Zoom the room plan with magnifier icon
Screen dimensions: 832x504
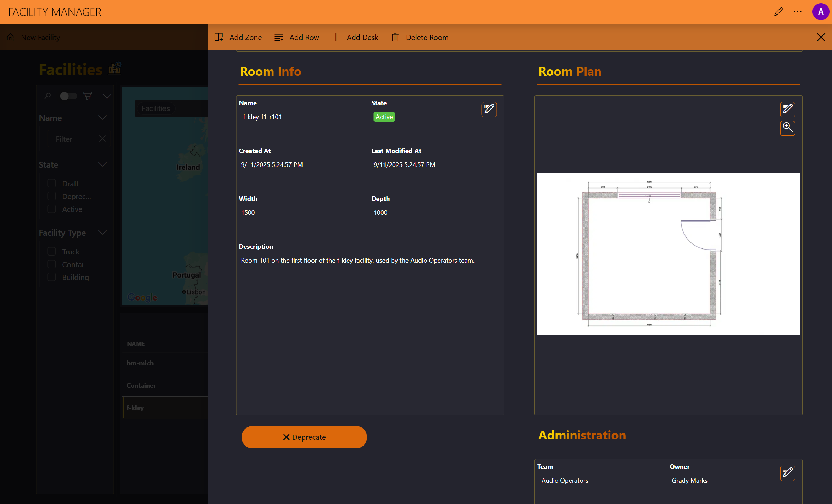click(787, 128)
